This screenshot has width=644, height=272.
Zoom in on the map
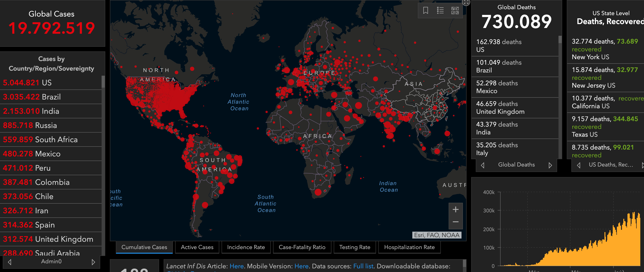tap(456, 209)
